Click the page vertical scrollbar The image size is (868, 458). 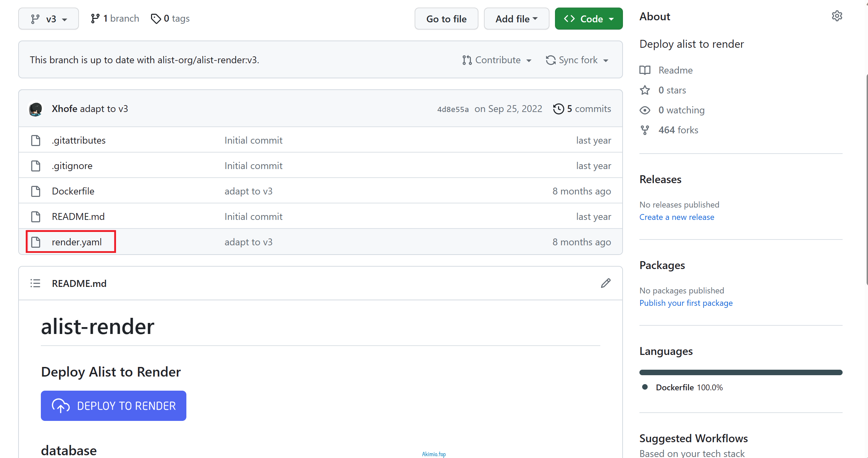[867, 179]
